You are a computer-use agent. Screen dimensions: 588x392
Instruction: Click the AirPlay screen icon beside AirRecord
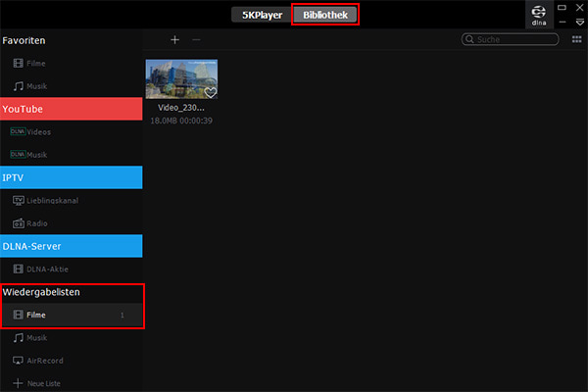click(18, 361)
